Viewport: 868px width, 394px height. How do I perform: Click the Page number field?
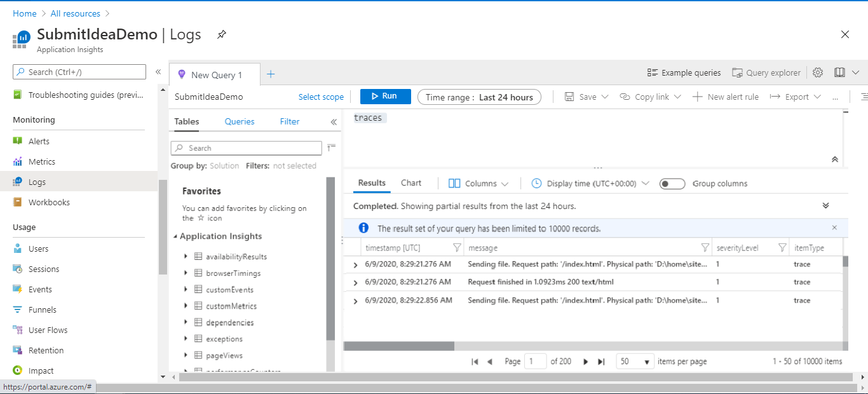[536, 361]
